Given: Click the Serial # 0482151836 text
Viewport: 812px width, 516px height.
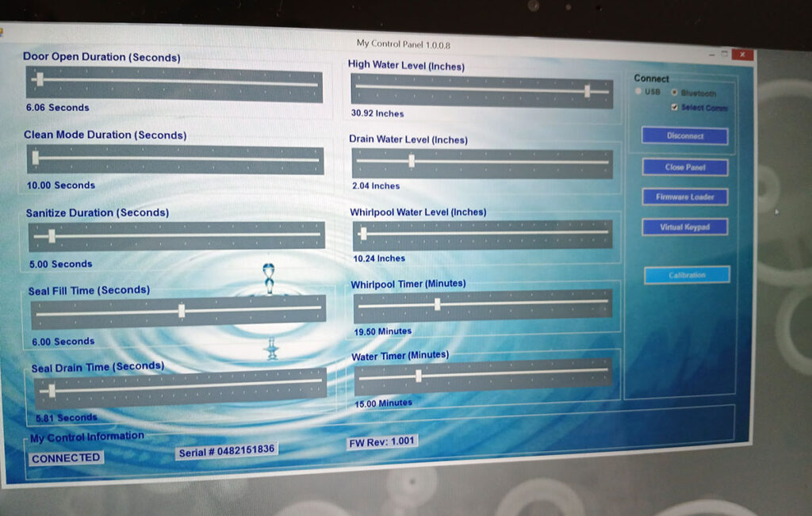Looking at the screenshot, I should click(226, 451).
